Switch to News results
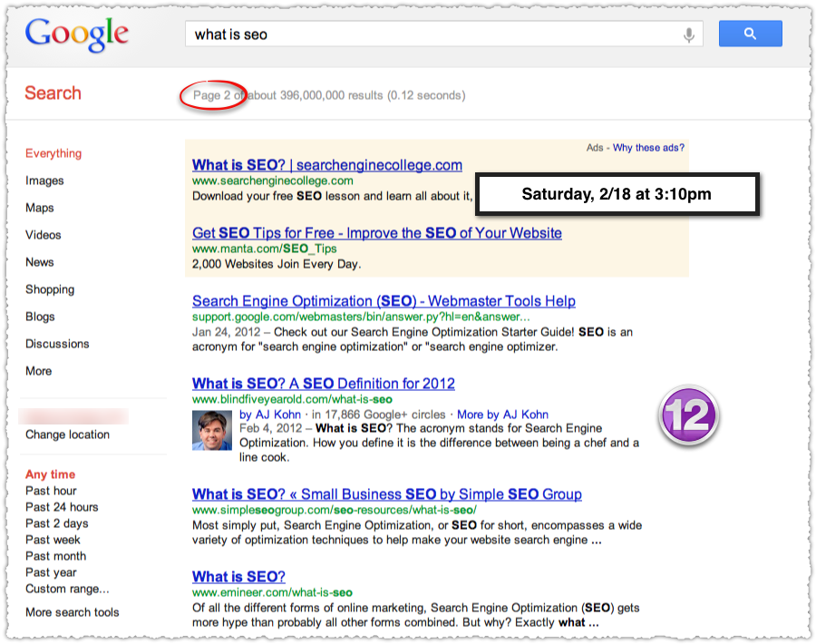The width and height of the screenshot is (816, 644). [x=40, y=262]
